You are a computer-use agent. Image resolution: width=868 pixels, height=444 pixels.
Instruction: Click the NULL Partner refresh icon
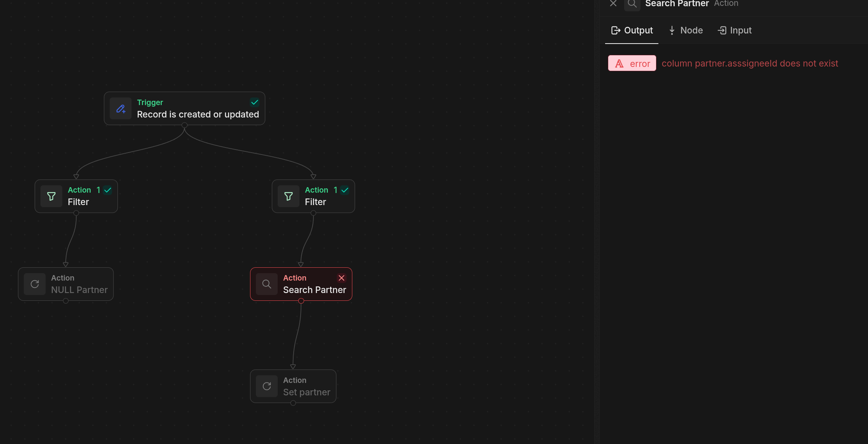pos(35,284)
